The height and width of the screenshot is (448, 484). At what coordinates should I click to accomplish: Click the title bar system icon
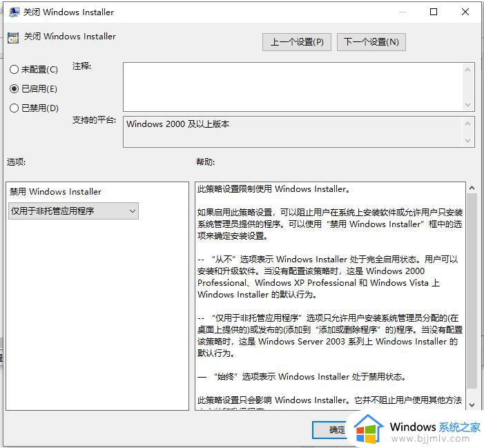click(14, 12)
